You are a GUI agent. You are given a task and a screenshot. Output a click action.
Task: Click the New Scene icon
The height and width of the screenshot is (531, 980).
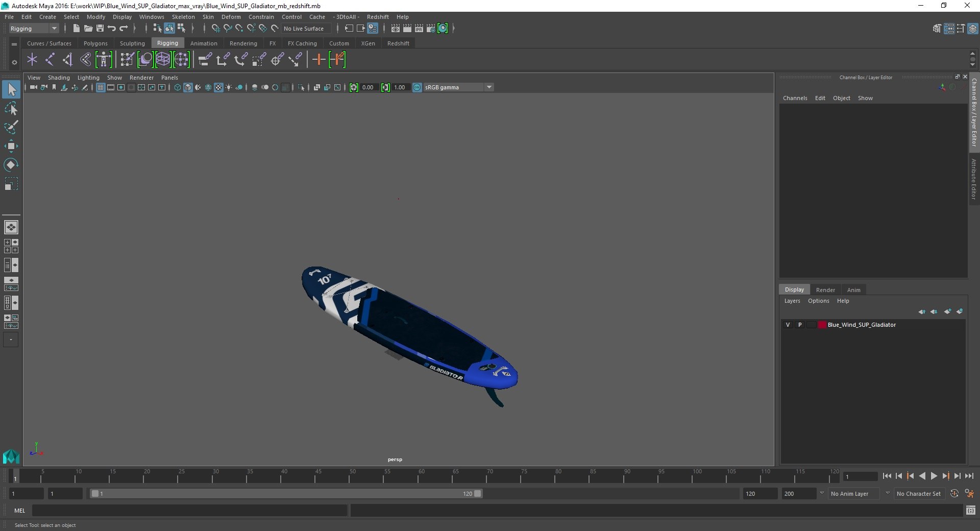76,29
